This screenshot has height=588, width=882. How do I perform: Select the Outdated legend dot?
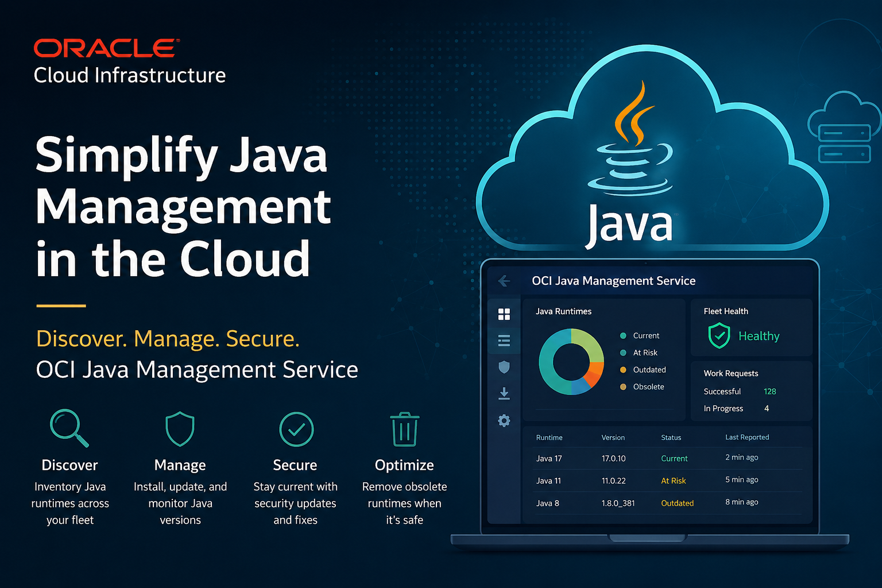coord(623,370)
